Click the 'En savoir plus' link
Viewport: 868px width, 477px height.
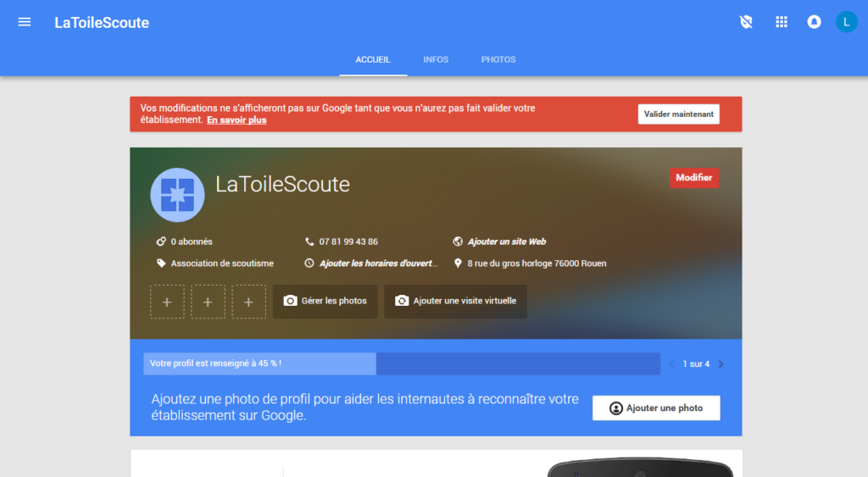236,120
